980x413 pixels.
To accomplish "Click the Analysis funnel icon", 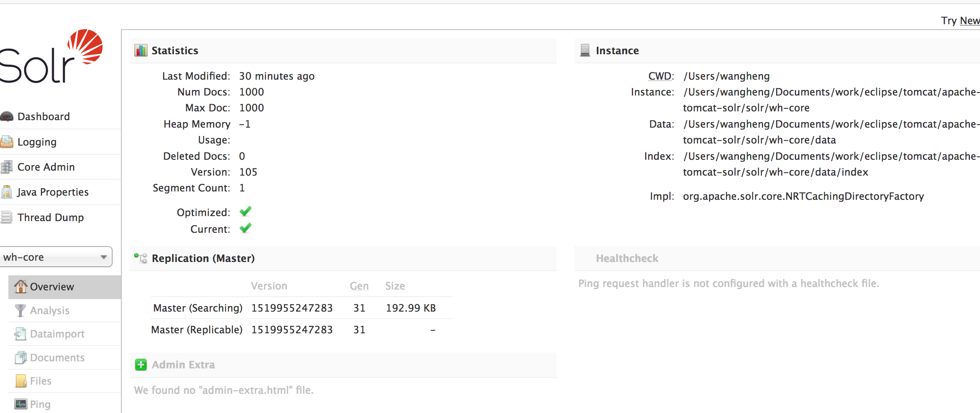I will (20, 310).
